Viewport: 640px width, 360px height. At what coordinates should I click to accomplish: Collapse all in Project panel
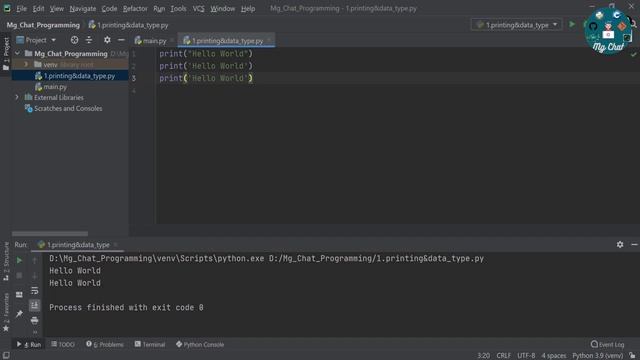coord(89,40)
